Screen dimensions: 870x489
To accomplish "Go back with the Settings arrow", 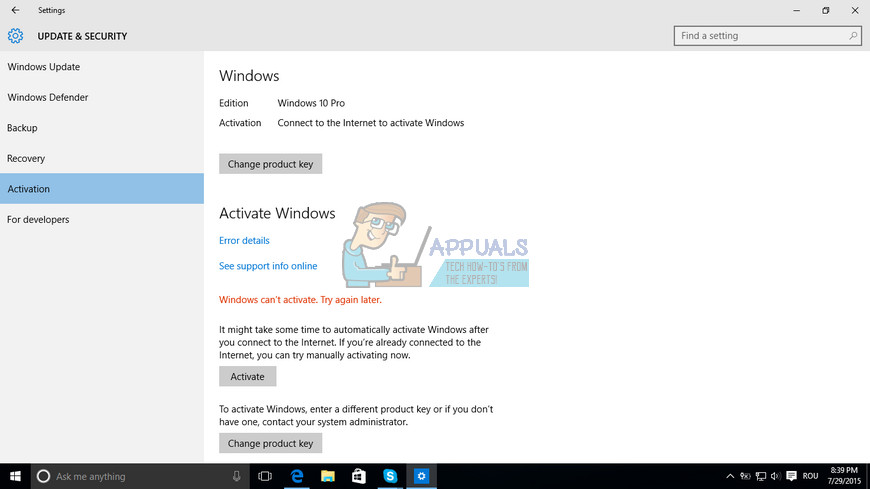I will 15,10.
